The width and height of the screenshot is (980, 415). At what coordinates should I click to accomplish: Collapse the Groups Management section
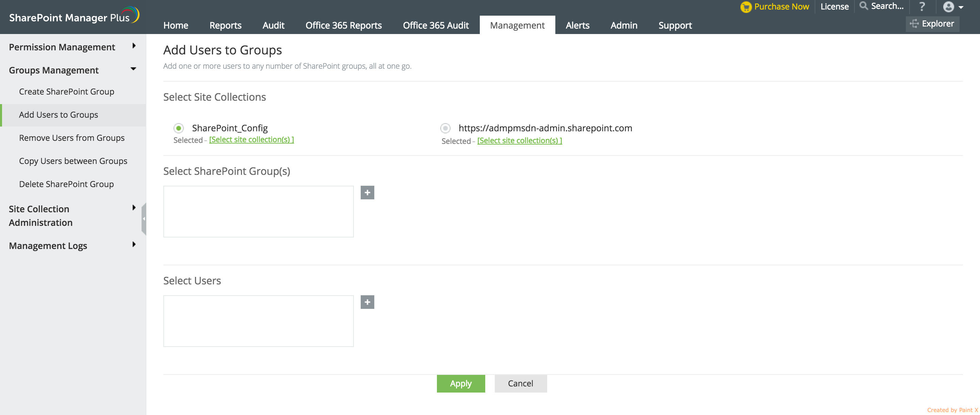133,69
